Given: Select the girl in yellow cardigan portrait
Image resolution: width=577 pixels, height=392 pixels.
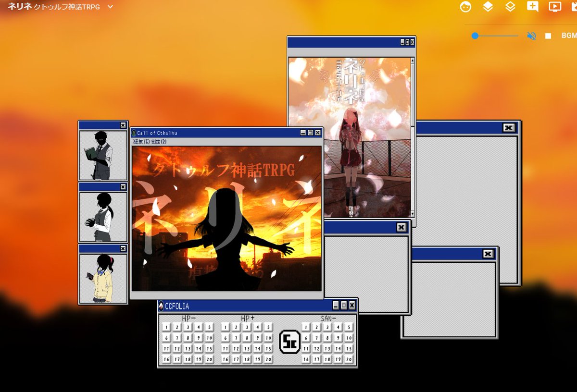Looking at the screenshot, I should pos(103,279).
